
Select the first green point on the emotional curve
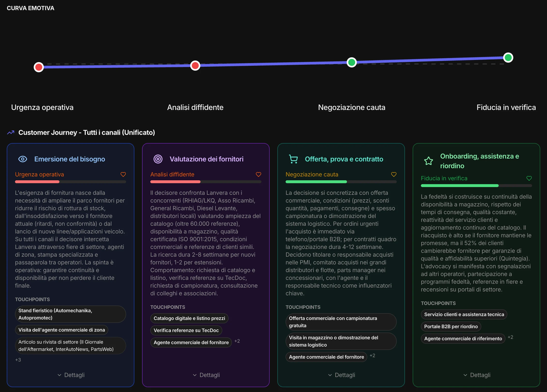coord(352,62)
